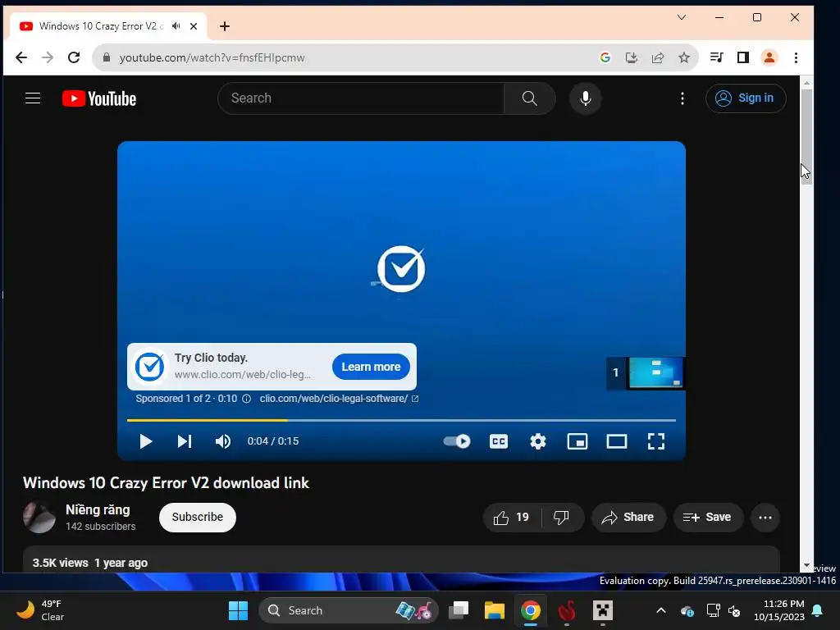
Task: Close the Windows 10 Crazy Error tab
Action: (x=194, y=26)
